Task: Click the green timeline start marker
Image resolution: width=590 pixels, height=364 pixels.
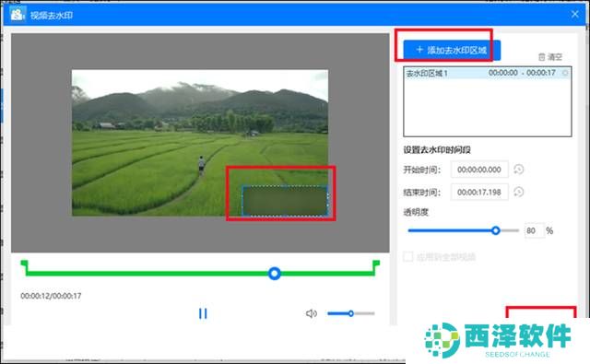Action: point(24,267)
